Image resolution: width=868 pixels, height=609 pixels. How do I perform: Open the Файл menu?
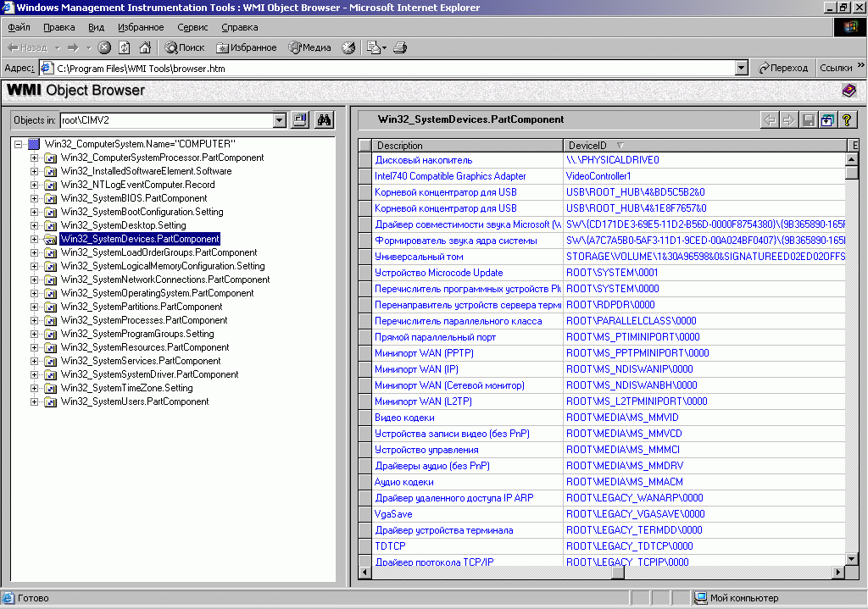(19, 27)
